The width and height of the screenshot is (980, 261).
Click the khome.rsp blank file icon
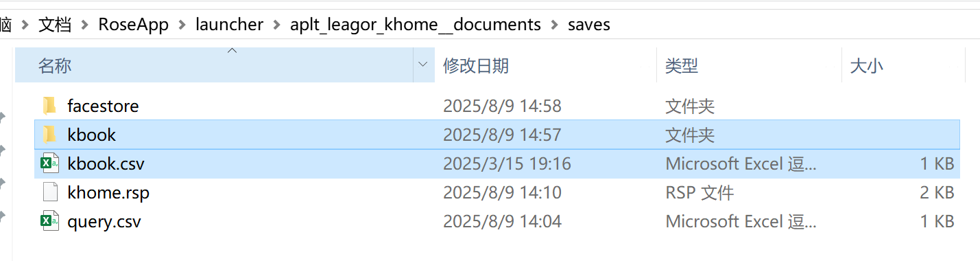click(x=49, y=192)
